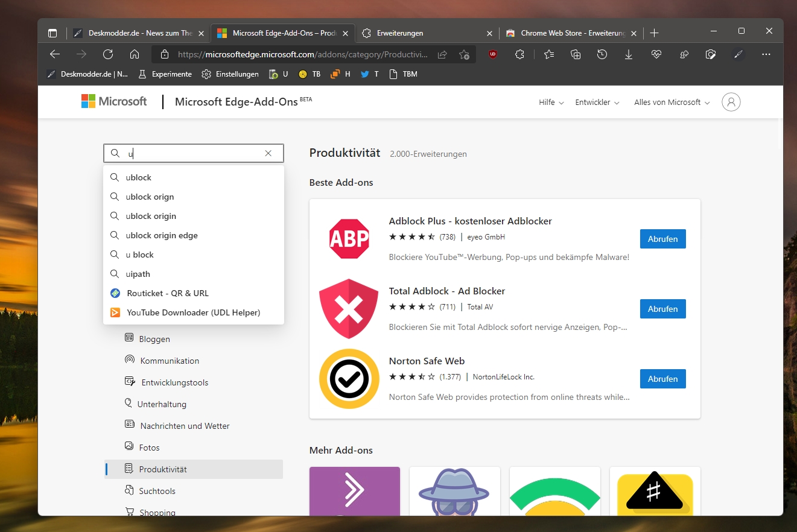Expand the Hilfe dropdown menu
The height and width of the screenshot is (532, 797).
click(550, 102)
